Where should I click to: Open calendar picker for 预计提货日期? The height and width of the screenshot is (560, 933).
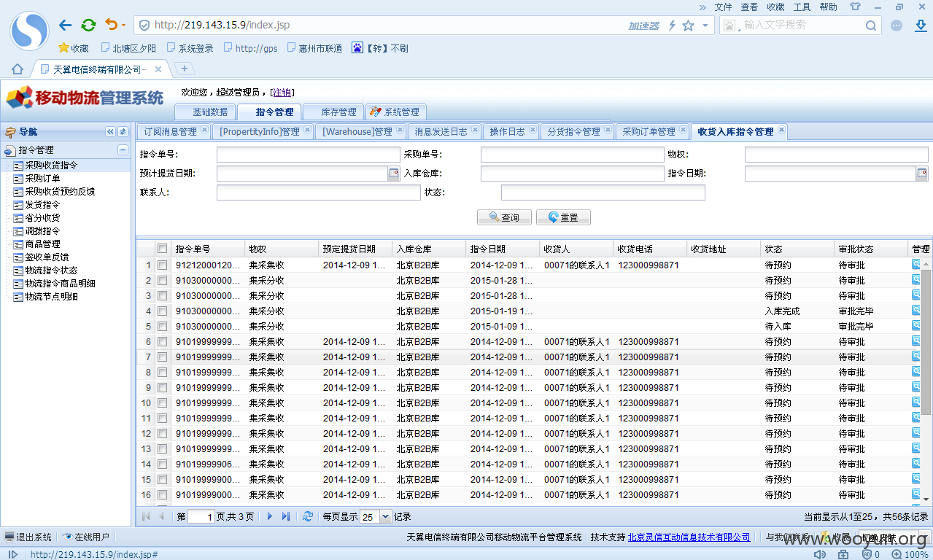pos(394,174)
